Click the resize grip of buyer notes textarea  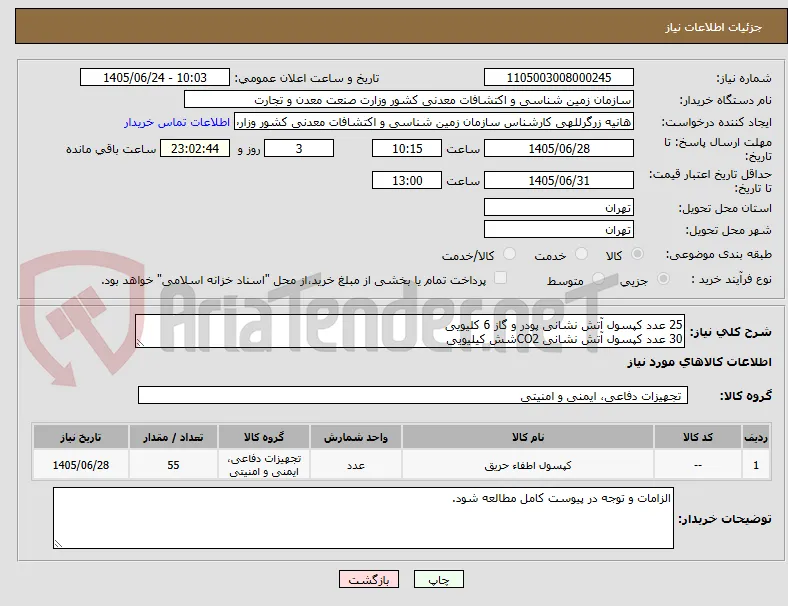tap(58, 544)
